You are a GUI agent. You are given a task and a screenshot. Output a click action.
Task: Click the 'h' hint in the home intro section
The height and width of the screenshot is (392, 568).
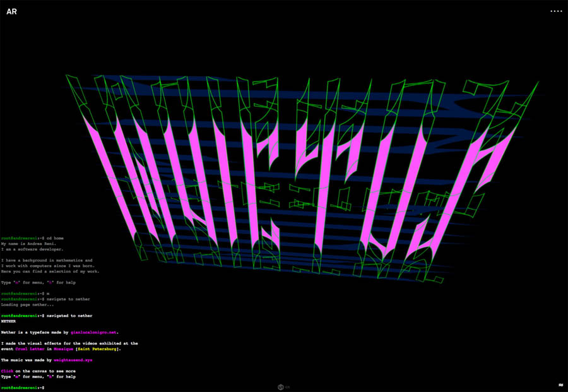coord(50,282)
